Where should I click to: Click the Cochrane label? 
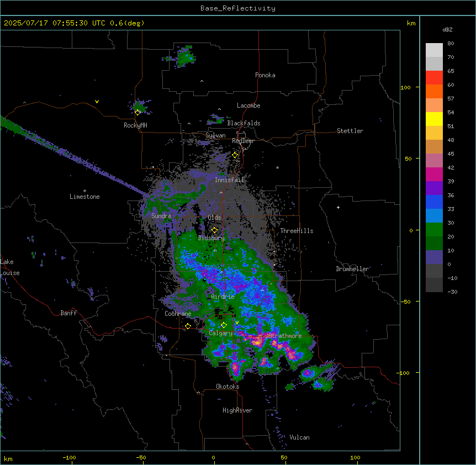point(178,314)
